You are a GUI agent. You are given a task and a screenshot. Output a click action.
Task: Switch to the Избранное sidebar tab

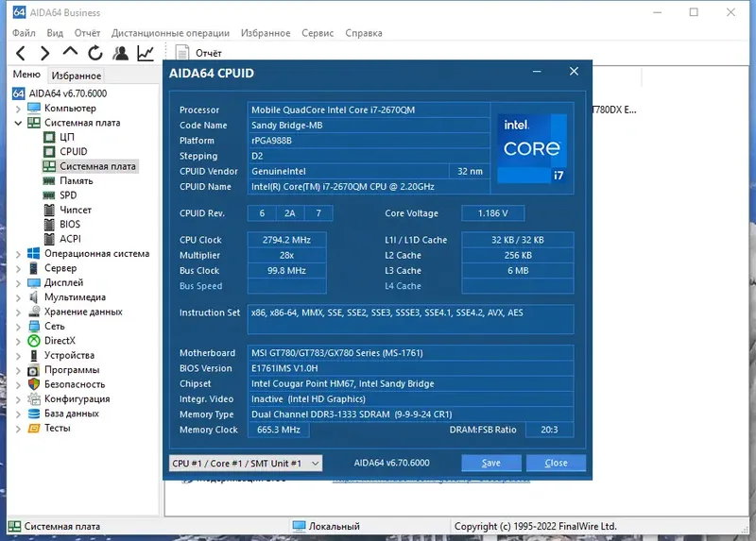pyautogui.click(x=77, y=76)
